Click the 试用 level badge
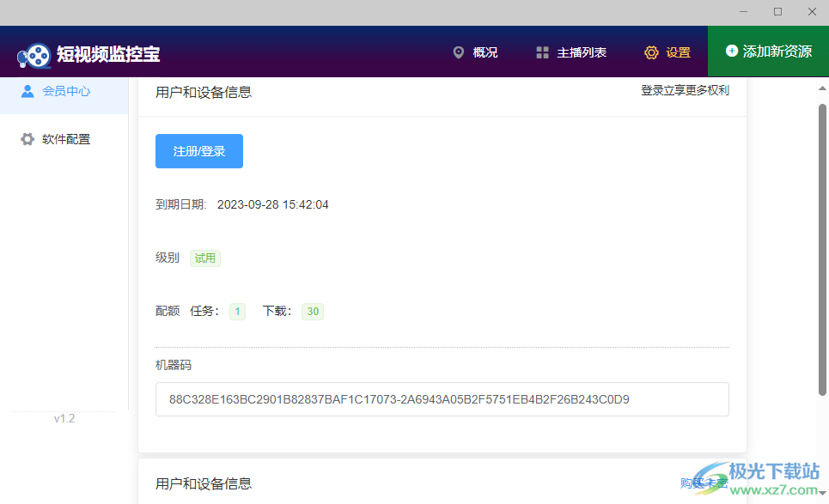 tap(205, 258)
